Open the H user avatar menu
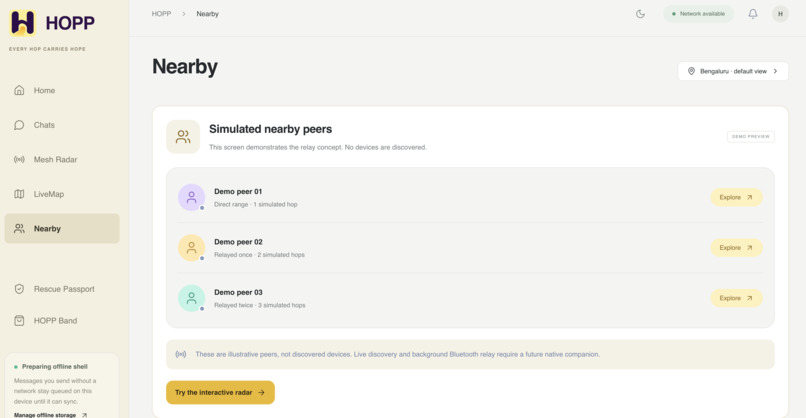Viewport: 806px width, 418px height. point(780,14)
